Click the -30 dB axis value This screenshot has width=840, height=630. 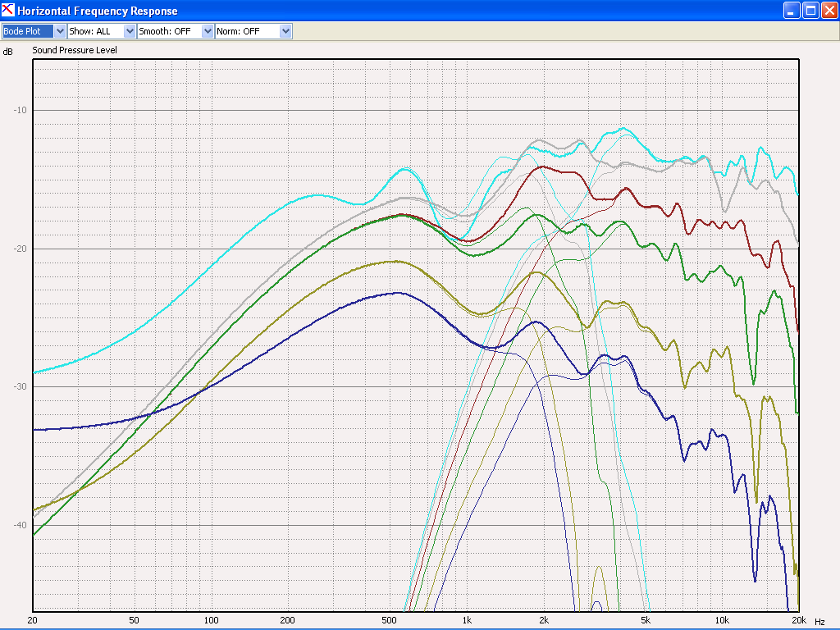pos(20,387)
